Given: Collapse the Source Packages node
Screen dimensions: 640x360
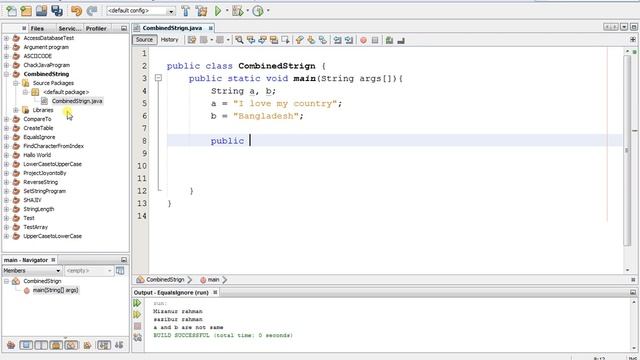Looking at the screenshot, I should click(x=16, y=83).
